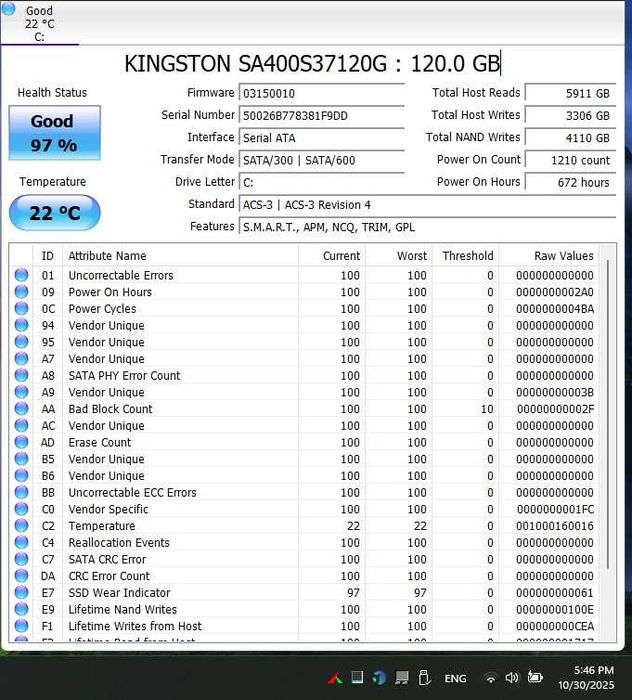Select the raw value 000000000CEA
This screenshot has height=700, width=632.
click(x=555, y=626)
